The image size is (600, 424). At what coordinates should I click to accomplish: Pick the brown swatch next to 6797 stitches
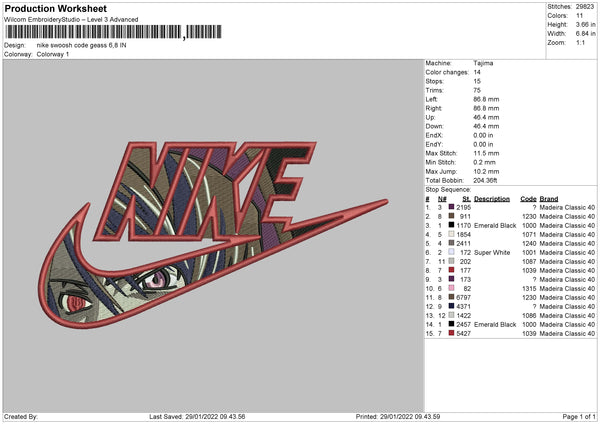point(452,297)
